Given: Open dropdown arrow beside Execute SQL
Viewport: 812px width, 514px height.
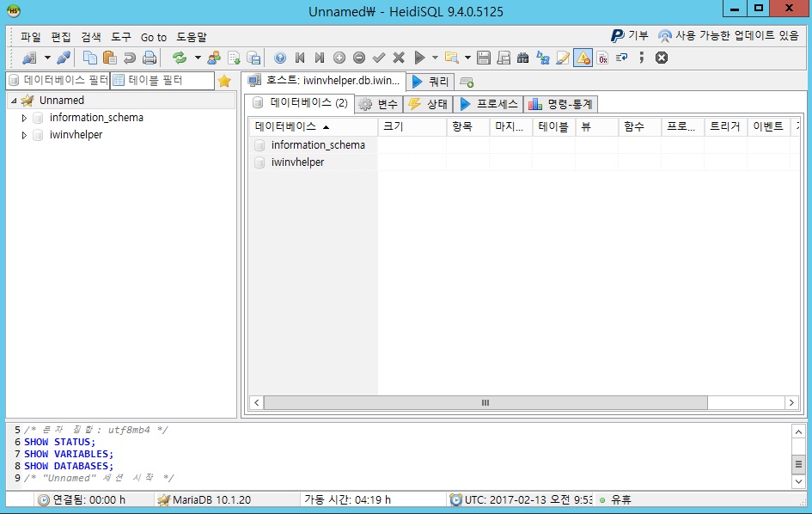Looking at the screenshot, I should click(x=435, y=58).
